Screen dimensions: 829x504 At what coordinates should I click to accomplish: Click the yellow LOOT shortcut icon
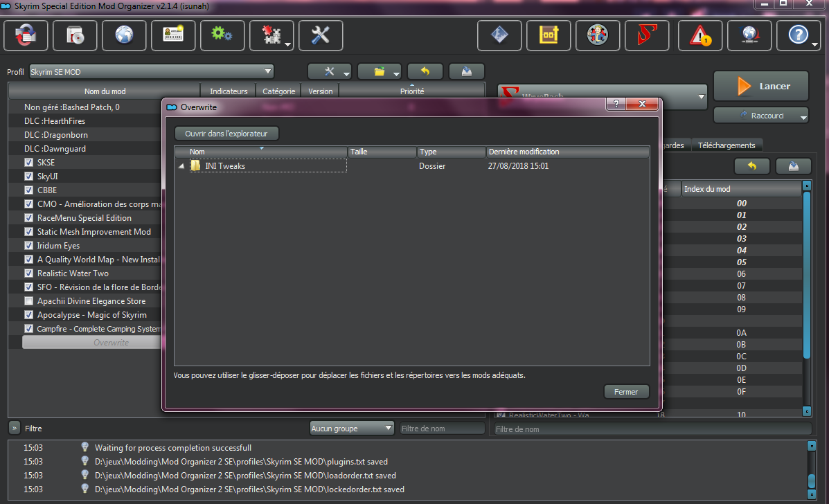549,35
